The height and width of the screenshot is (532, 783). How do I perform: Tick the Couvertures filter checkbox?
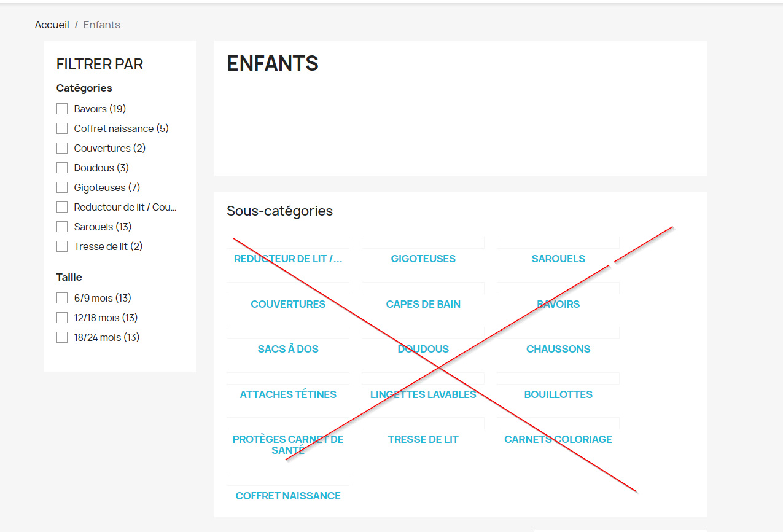coord(62,148)
